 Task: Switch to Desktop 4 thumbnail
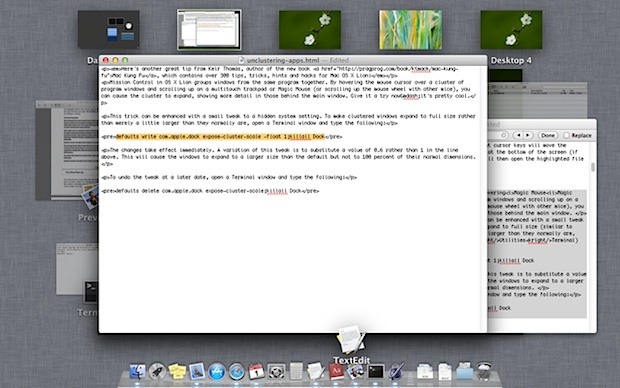click(511, 30)
